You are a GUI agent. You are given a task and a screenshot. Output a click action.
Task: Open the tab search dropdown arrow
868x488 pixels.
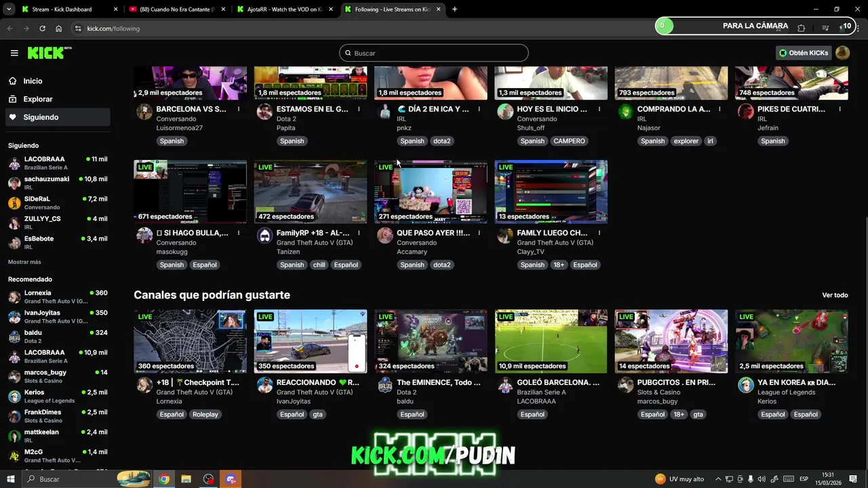pyautogui.click(x=9, y=9)
